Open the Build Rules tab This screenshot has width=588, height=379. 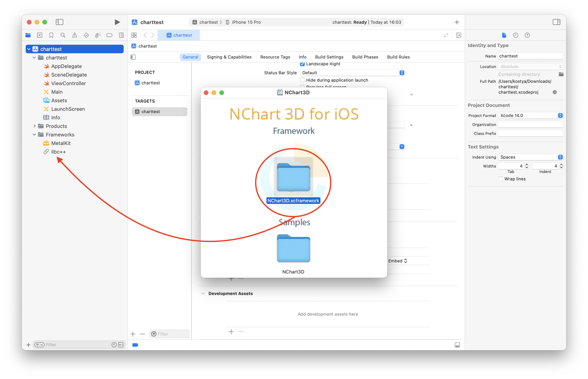398,57
